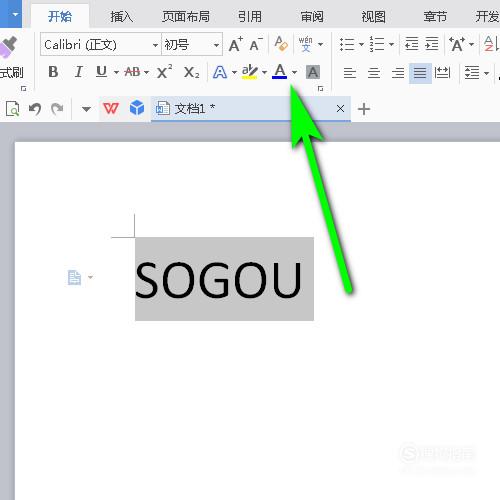
Task: Open the 审阅 tab
Action: pyautogui.click(x=312, y=16)
